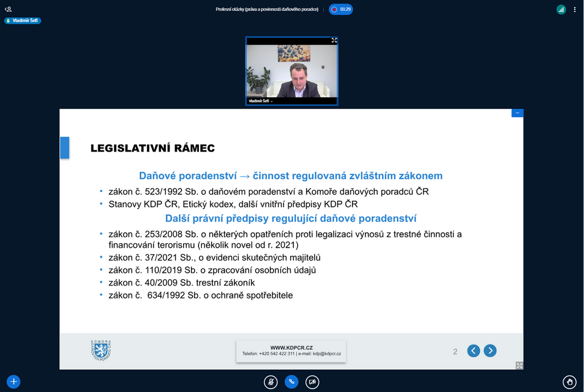Open recording indicator showing 01:29
Image resolution: width=584 pixels, height=392 pixels.
(x=341, y=9)
